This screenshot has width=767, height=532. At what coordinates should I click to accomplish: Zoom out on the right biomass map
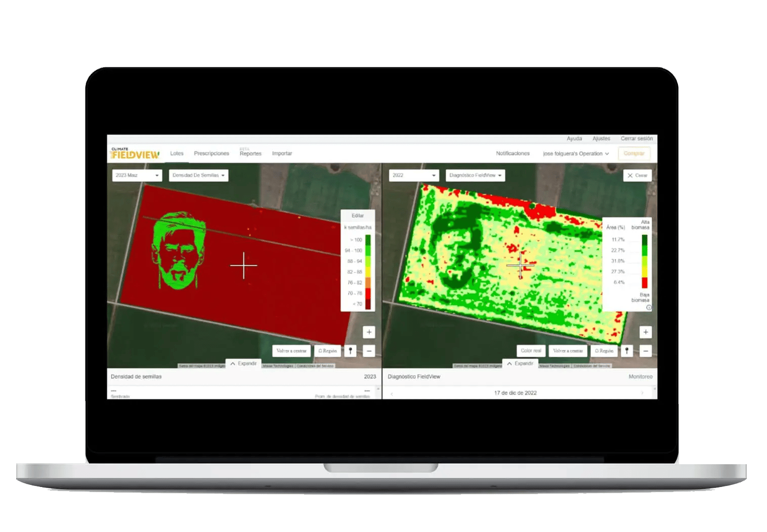click(646, 351)
